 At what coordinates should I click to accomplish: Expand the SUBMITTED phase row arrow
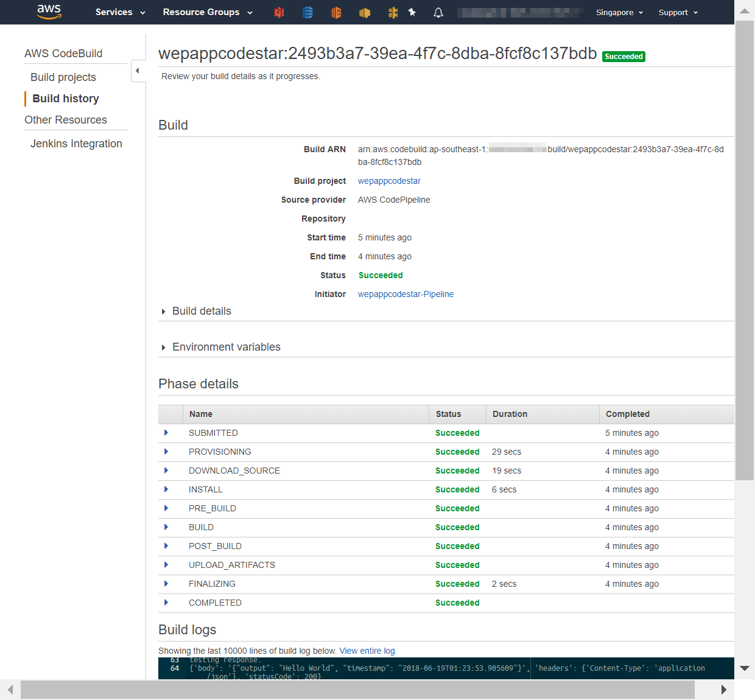pyautogui.click(x=166, y=433)
